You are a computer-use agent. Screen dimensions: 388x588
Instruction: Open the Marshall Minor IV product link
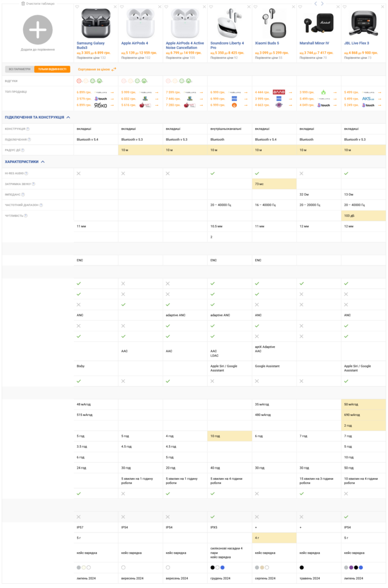(314, 43)
